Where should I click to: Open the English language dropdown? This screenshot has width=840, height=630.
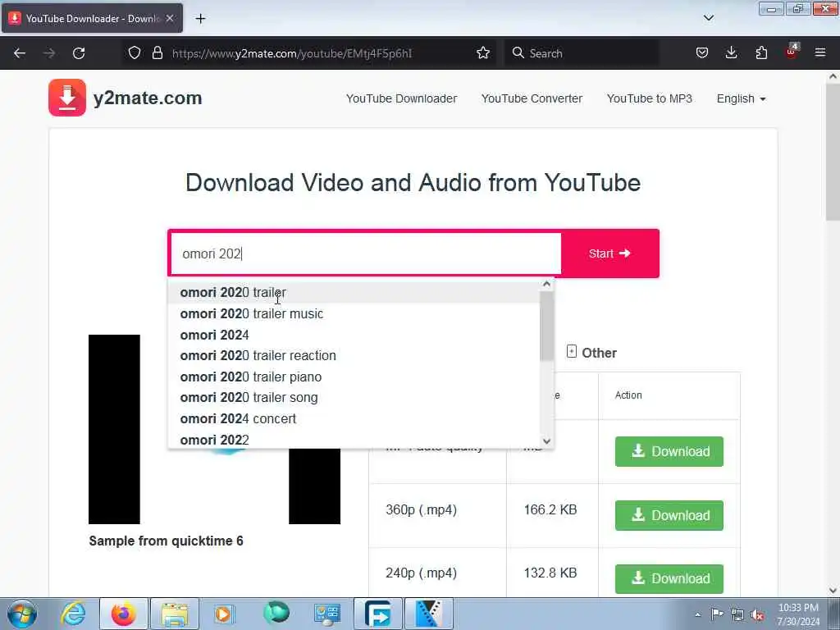[742, 98]
